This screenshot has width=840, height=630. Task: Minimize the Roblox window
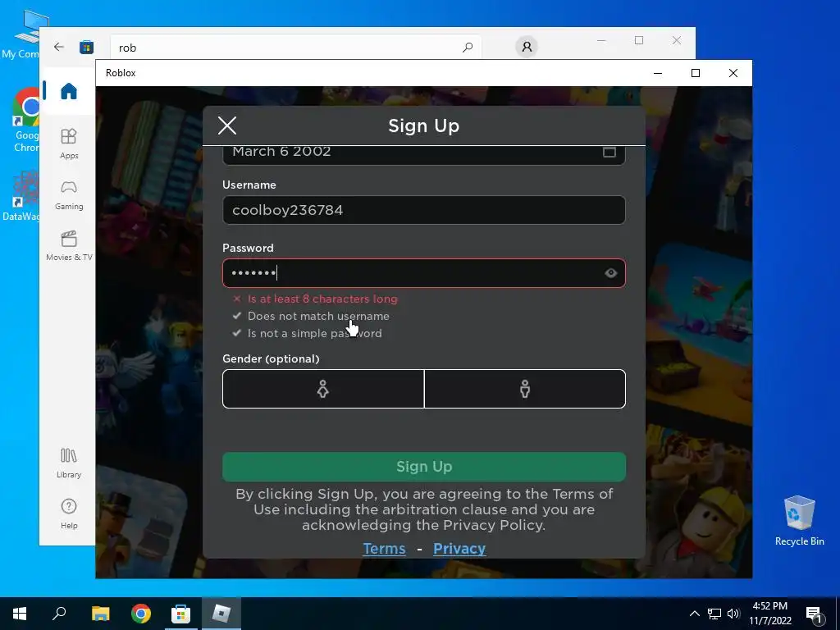(x=658, y=73)
